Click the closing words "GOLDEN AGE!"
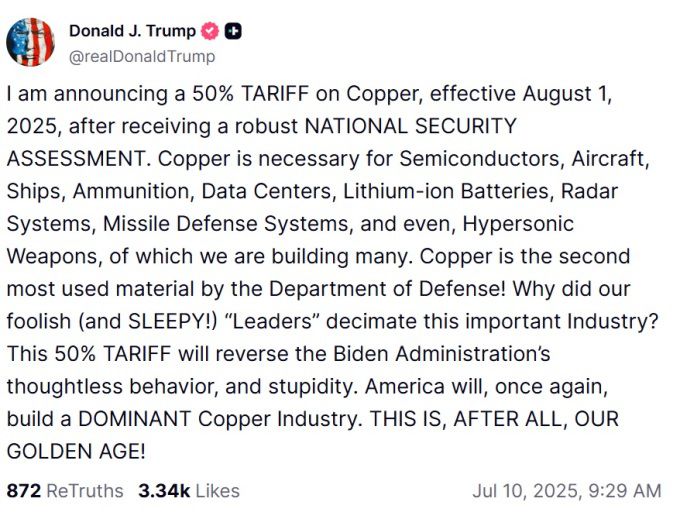Viewport: 680px width, 519px height. (x=76, y=450)
